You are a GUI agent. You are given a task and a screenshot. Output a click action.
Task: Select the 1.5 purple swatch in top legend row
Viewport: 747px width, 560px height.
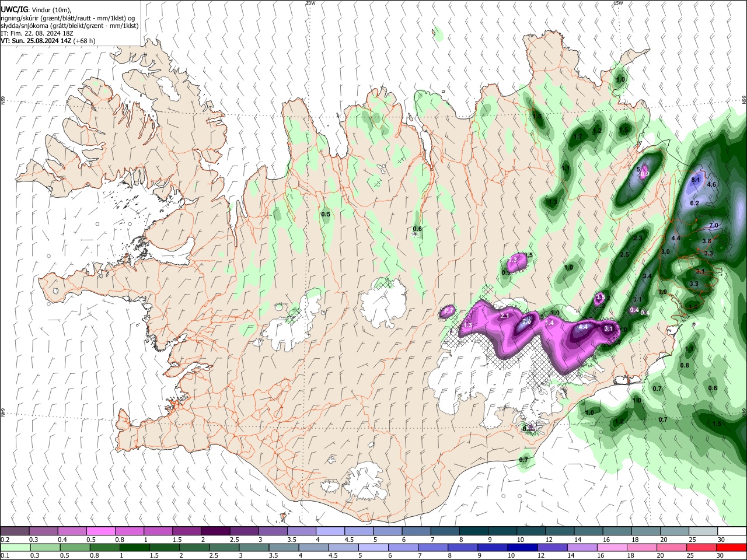point(186,531)
